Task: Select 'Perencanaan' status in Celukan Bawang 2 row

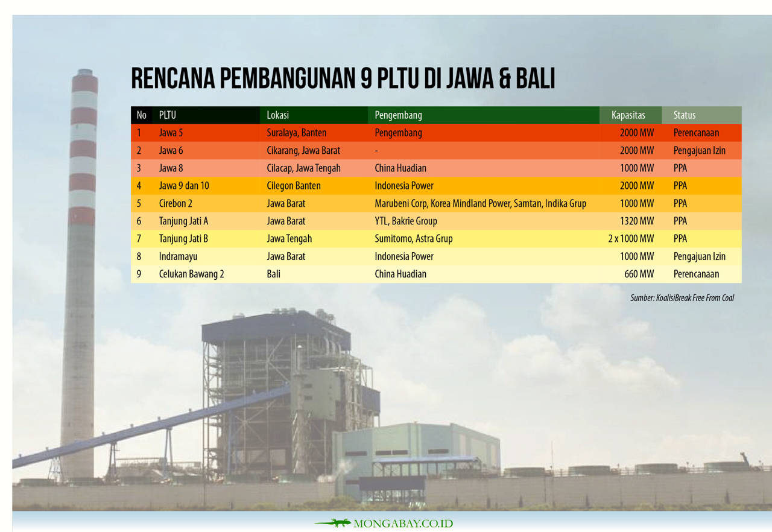Action: (x=696, y=274)
